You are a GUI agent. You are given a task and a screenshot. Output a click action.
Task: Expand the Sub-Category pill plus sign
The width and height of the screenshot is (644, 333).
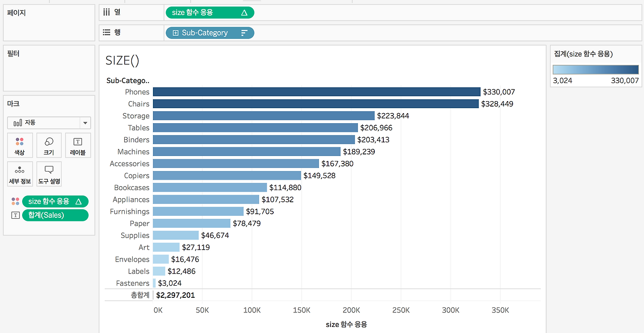[x=176, y=33]
